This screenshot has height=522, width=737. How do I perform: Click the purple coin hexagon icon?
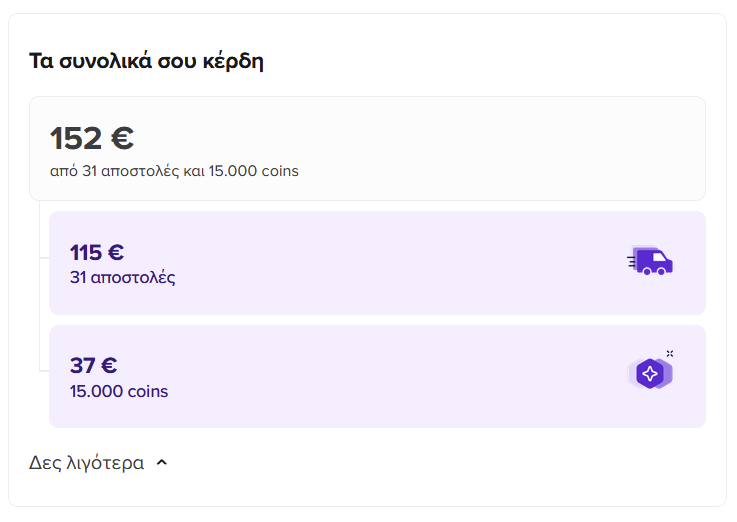[650, 374]
